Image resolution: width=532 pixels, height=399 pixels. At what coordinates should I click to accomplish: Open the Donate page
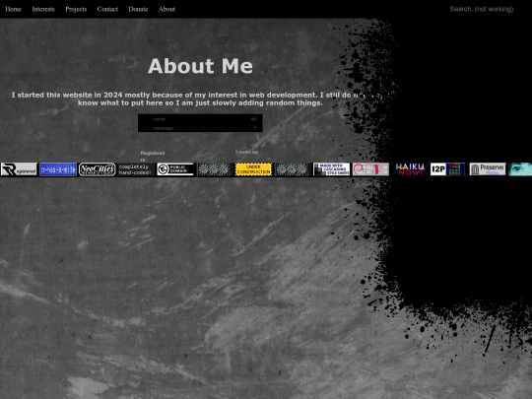click(138, 9)
